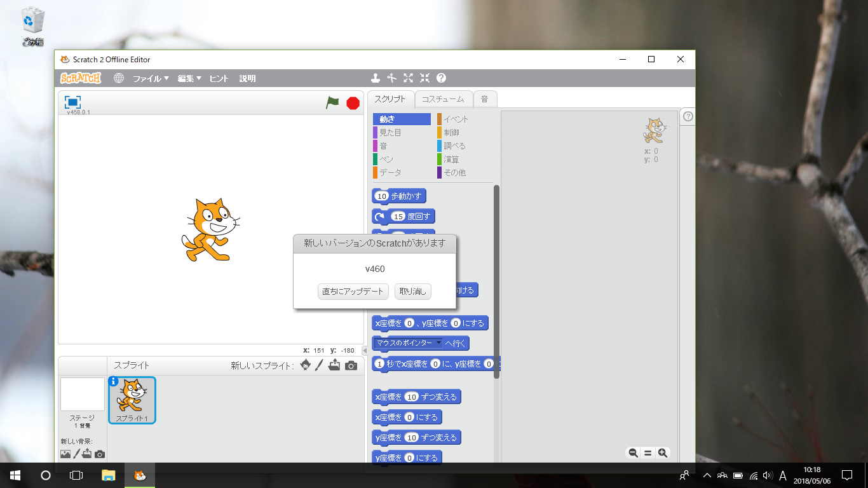Viewport: 868px width, 488px height.
Task: Open the ファイル menu dropdown
Action: pos(151,78)
